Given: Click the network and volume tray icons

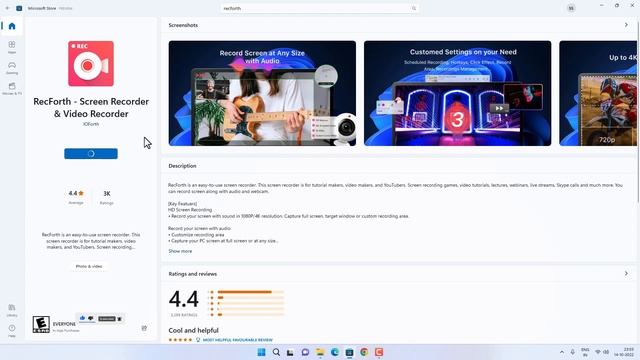Looking at the screenshot, I should (x=602, y=352).
